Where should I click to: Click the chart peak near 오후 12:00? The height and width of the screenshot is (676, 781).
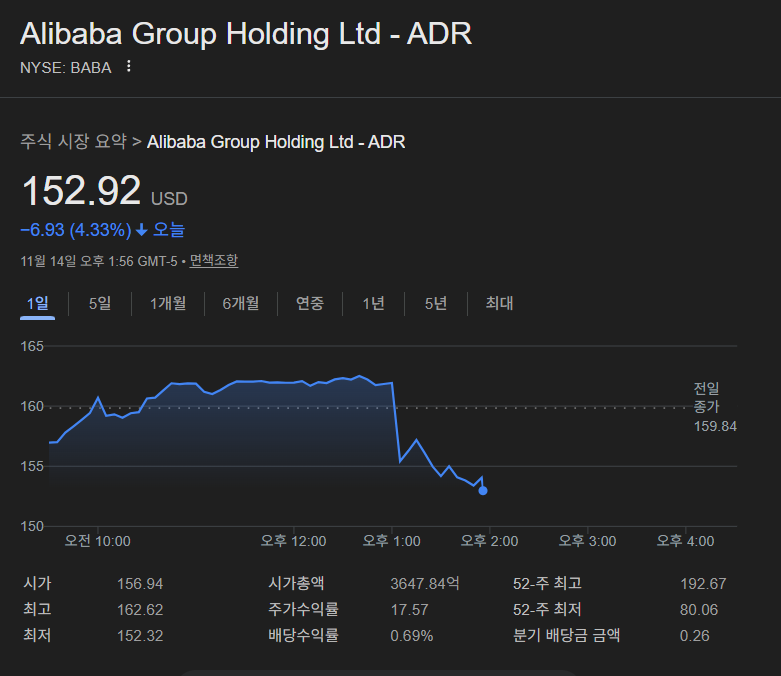pyautogui.click(x=360, y=377)
